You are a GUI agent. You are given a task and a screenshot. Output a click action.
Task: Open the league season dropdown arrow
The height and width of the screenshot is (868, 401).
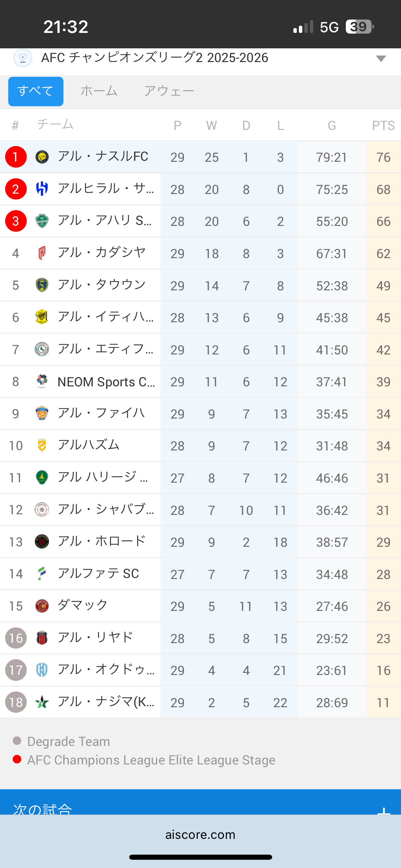click(381, 58)
